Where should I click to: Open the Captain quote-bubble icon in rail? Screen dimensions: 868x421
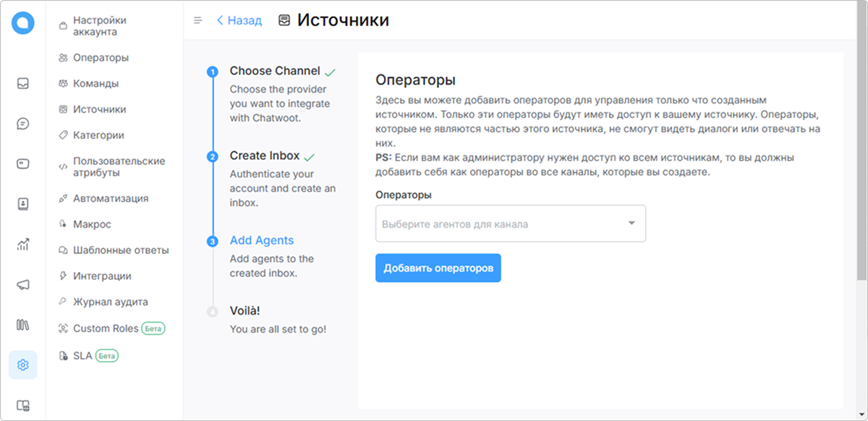23,163
